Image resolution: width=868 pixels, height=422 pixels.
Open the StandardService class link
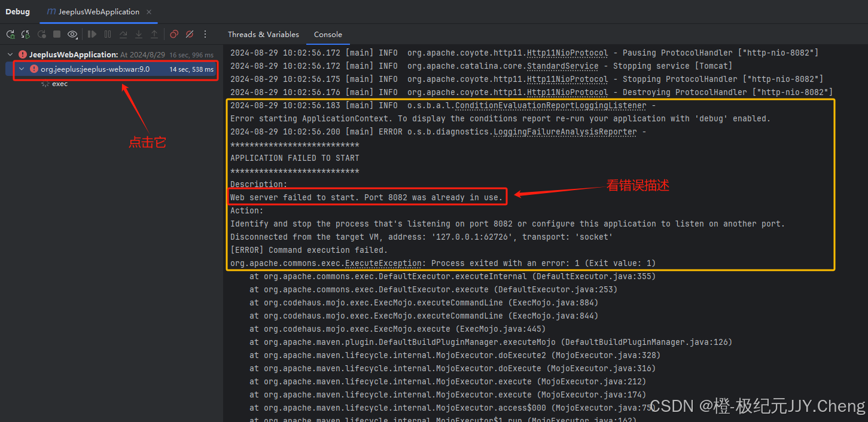coord(562,66)
